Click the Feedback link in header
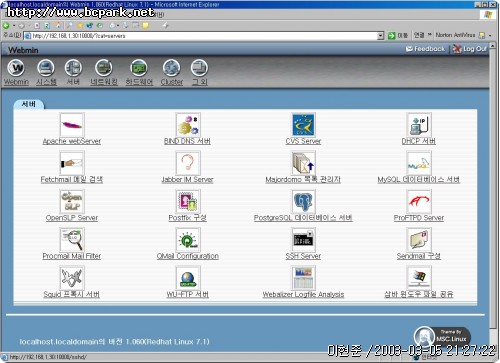Image resolution: width=500 pixels, height=363 pixels. (425, 49)
